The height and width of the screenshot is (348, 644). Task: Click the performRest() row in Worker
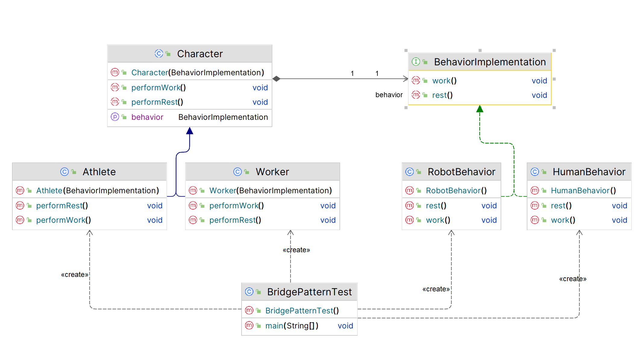pyautogui.click(x=235, y=220)
